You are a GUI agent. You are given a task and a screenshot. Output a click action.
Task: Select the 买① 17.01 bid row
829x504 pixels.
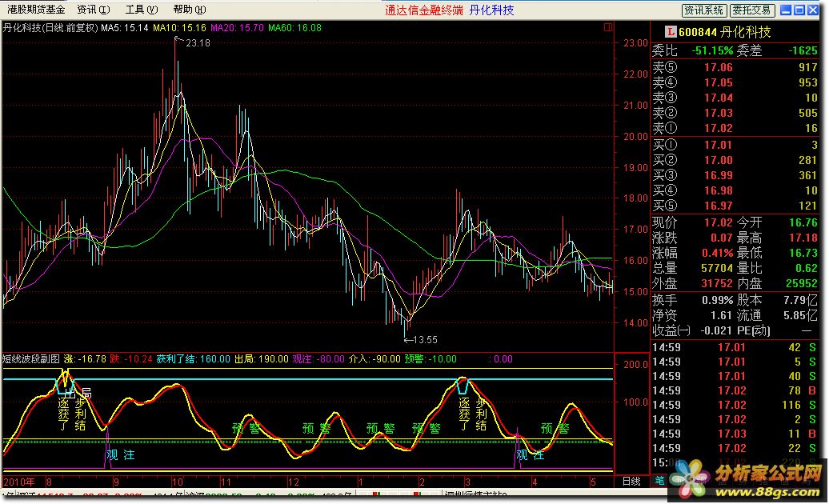[735, 145]
